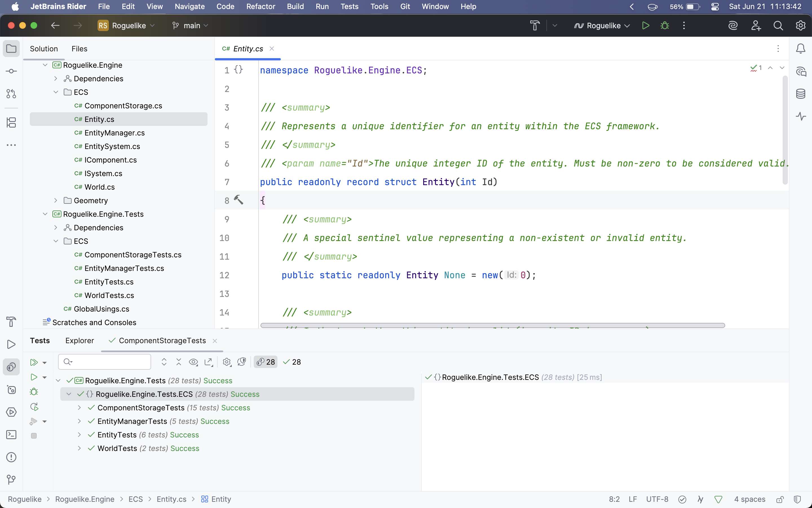Collapse the Roguelike.Engine.Tests project node
812x508 pixels.
45,214
